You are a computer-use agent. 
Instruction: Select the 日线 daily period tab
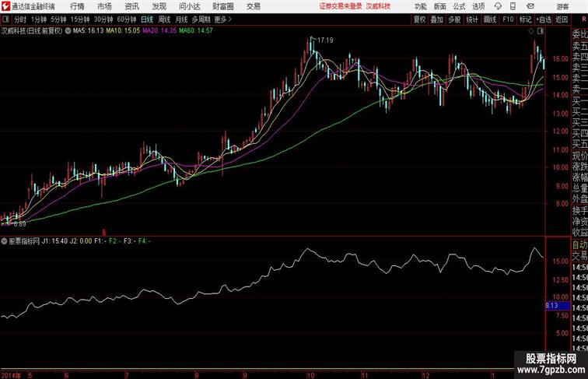tap(147, 19)
